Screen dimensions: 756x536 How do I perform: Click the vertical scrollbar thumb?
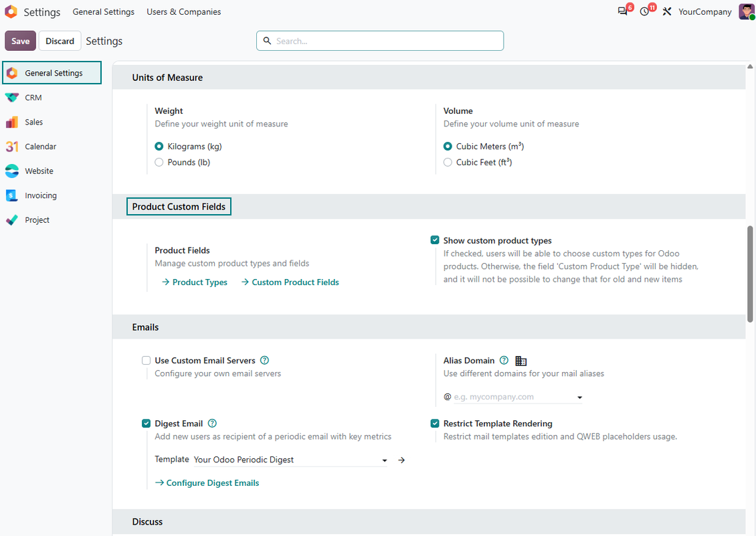click(x=750, y=274)
